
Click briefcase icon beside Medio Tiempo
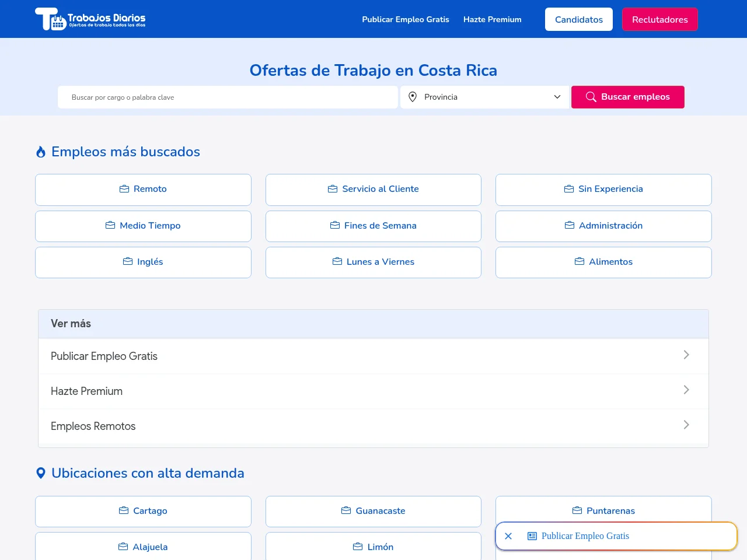pyautogui.click(x=110, y=225)
